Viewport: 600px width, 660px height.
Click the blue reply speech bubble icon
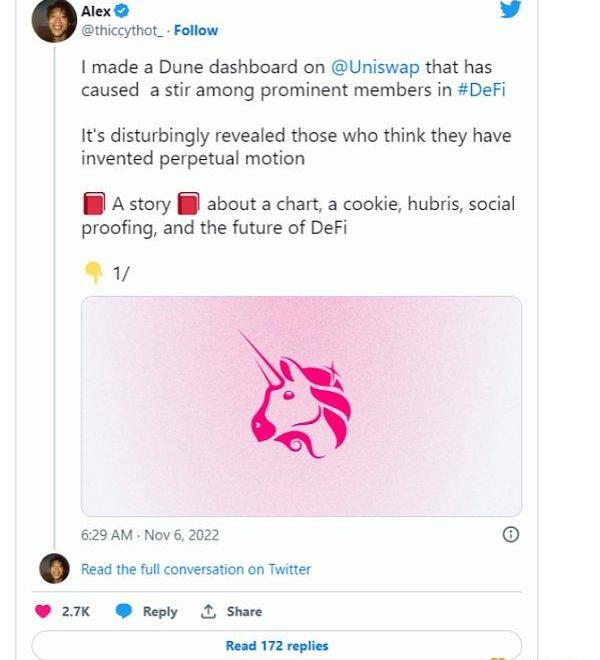pyautogui.click(x=123, y=612)
